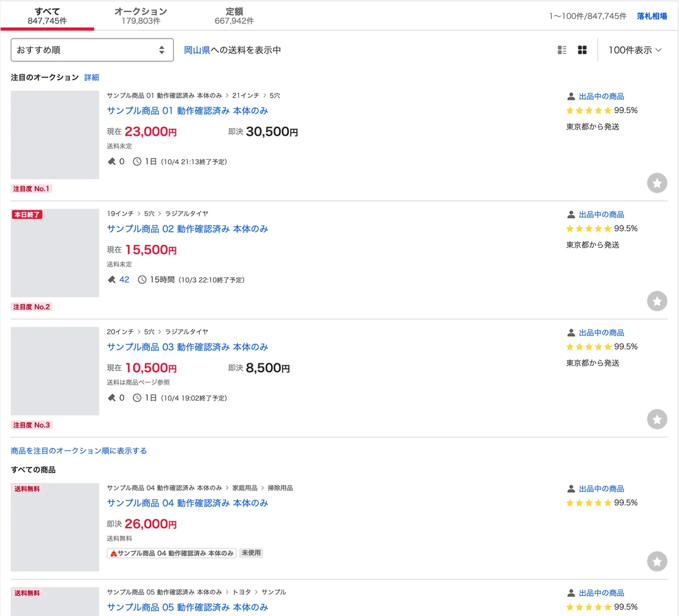
Task: Switch to the すべて tab
Action: pyautogui.click(x=47, y=16)
